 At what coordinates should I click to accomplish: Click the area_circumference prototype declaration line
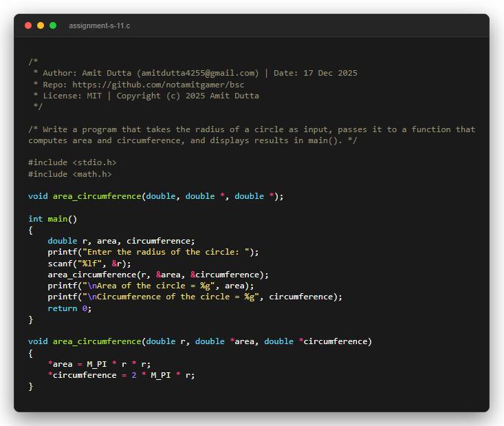pos(156,196)
